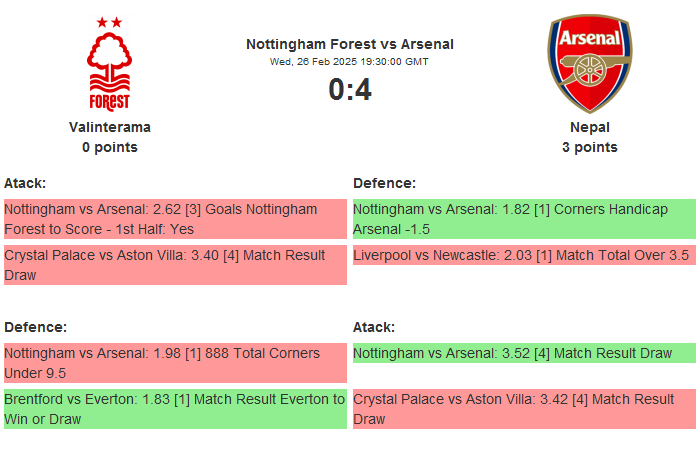Click the top-left Atack heading
This screenshot has width=700, height=460.
[x=25, y=183]
